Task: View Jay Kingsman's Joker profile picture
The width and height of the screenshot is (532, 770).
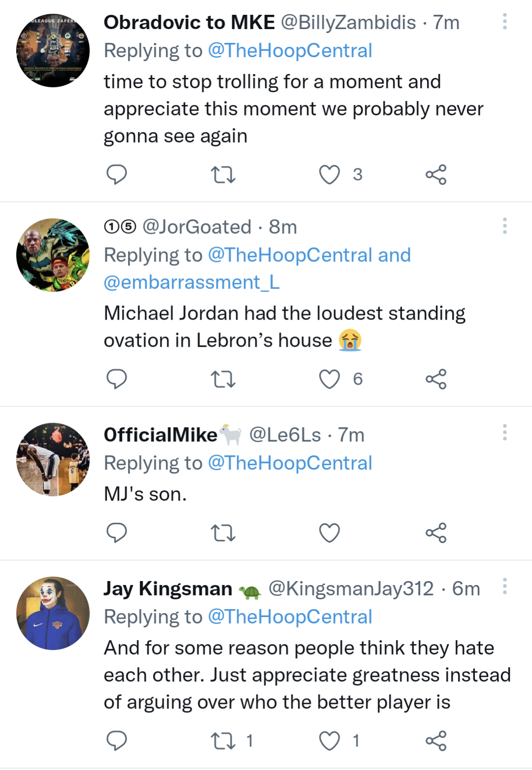Action: point(53,613)
